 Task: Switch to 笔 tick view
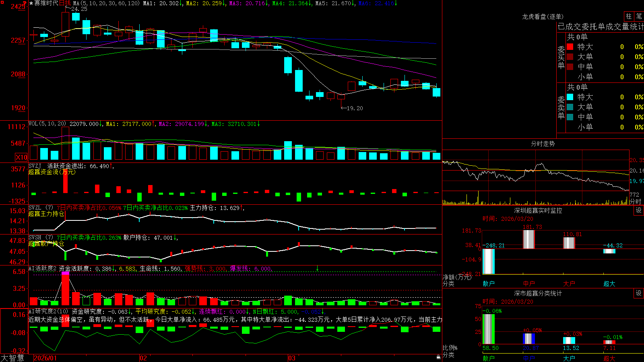click(x=639, y=16)
